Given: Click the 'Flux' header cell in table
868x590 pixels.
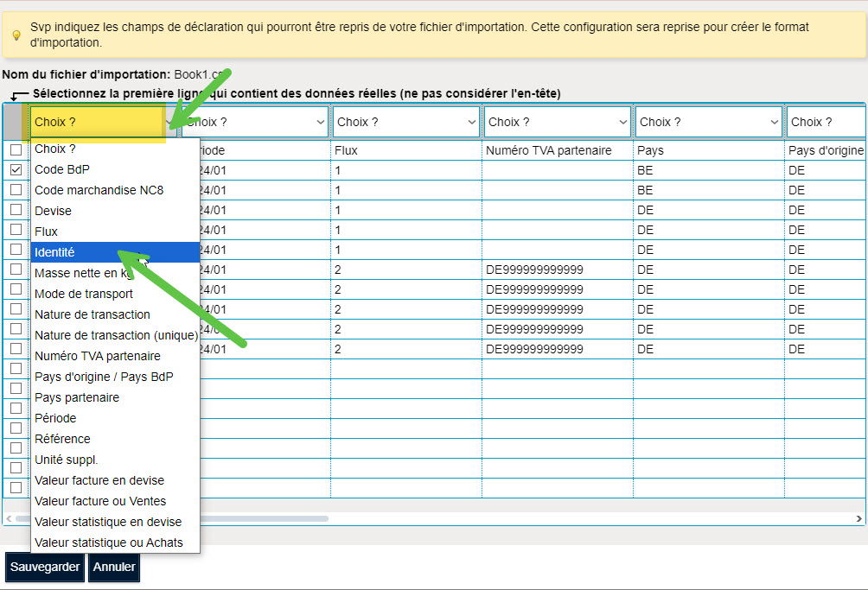Looking at the screenshot, I should (x=406, y=150).
